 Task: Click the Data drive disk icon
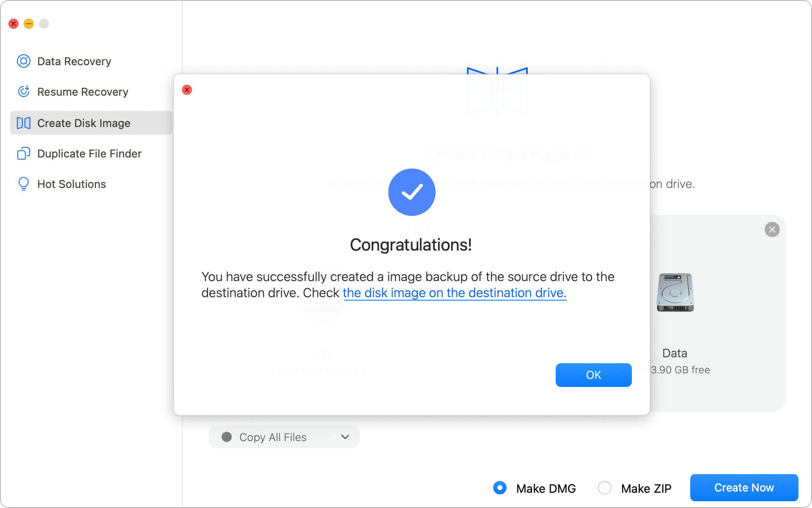tap(675, 293)
